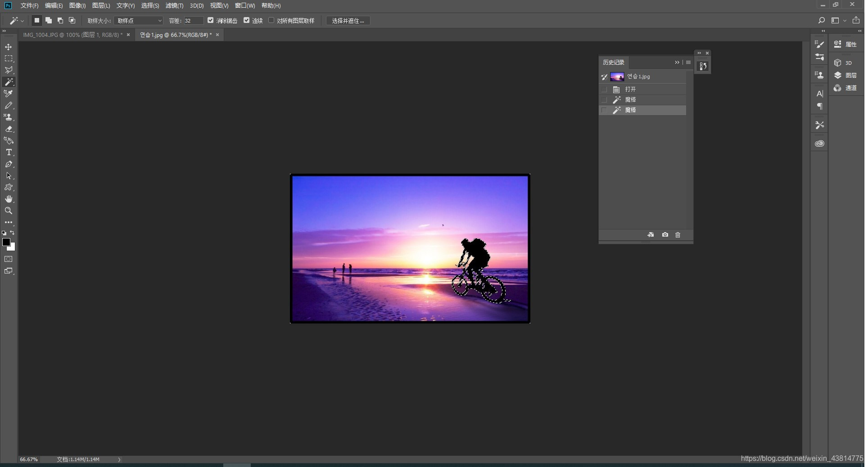This screenshot has height=467, width=868.
Task: Select the Custom Shape tool
Action: click(x=9, y=187)
